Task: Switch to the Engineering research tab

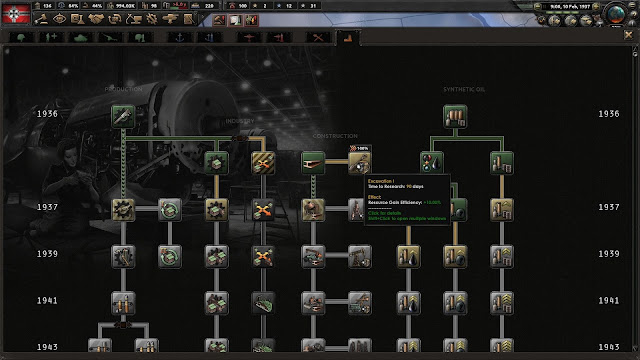Action: (x=318, y=38)
